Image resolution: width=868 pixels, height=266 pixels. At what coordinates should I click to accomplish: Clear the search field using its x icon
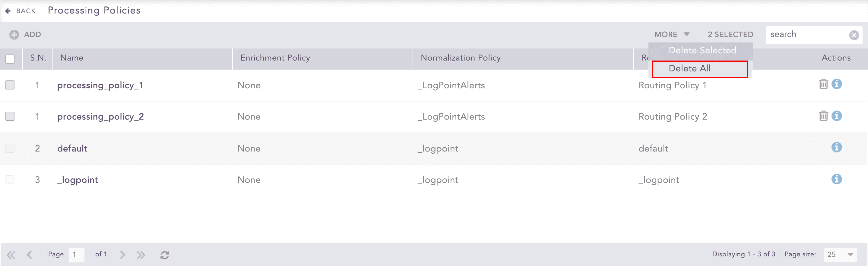(854, 35)
